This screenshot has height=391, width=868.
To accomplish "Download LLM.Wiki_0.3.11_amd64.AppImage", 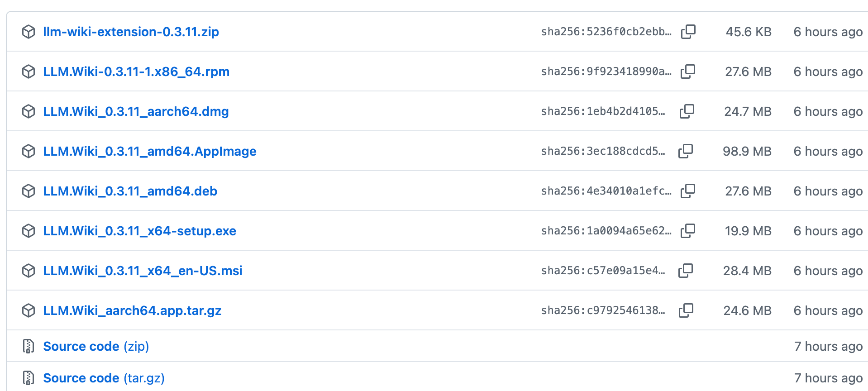I will (x=150, y=151).
